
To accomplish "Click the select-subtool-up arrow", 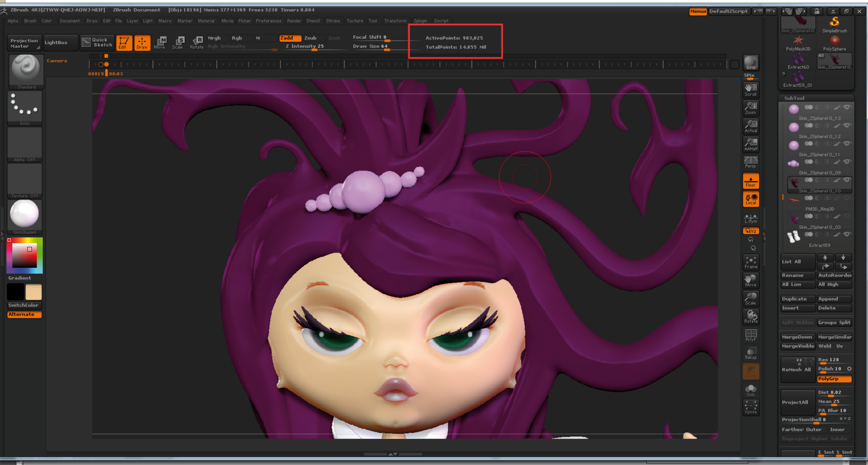I will click(x=825, y=258).
